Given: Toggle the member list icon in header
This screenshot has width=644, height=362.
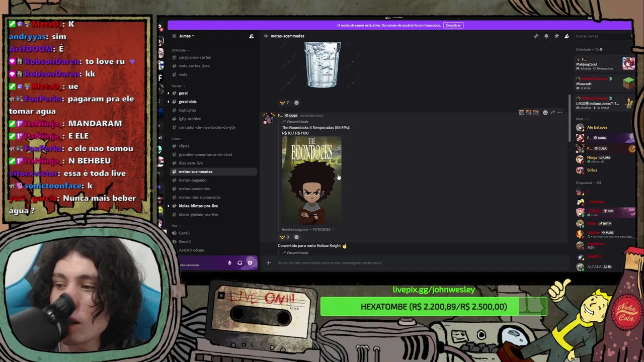Looking at the screenshot, I should (567, 36).
